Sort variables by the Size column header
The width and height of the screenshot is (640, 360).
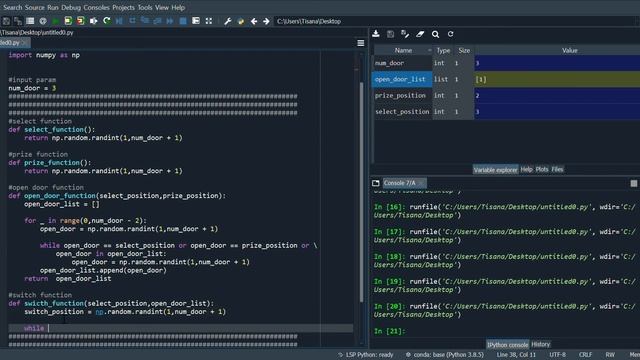pos(464,51)
